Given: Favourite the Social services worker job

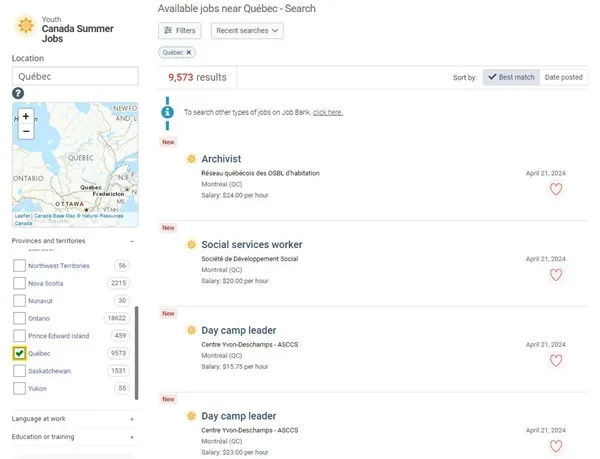Looking at the screenshot, I should click(x=556, y=275).
